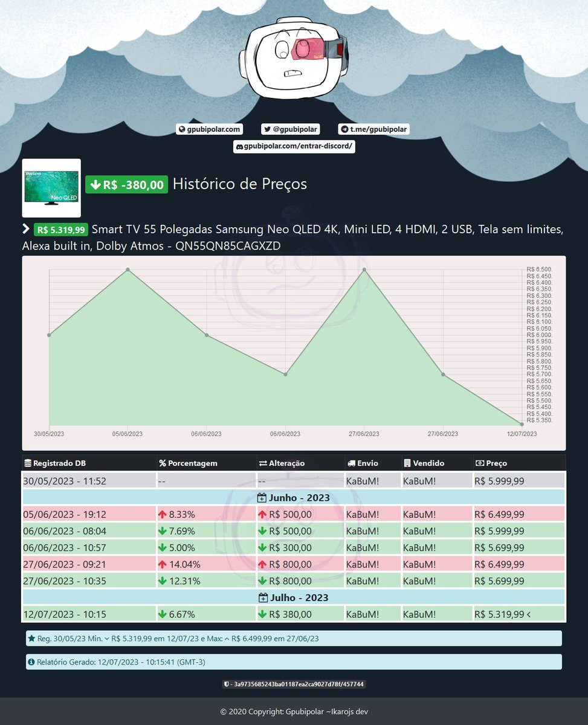Click the 27/06/2023 - 09:21 date cell
This screenshot has height=725, width=588.
tap(89, 564)
